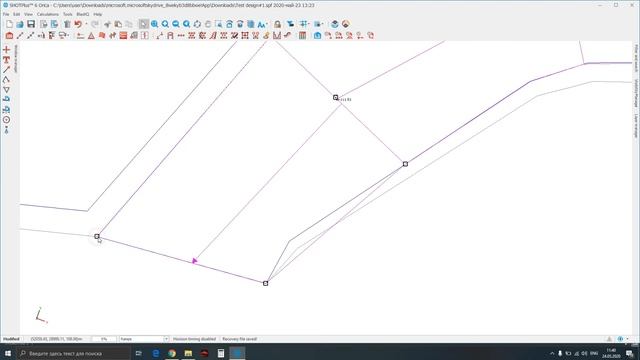Click the rotate view icon
This screenshot has width=640, height=360.
[x=197, y=24]
